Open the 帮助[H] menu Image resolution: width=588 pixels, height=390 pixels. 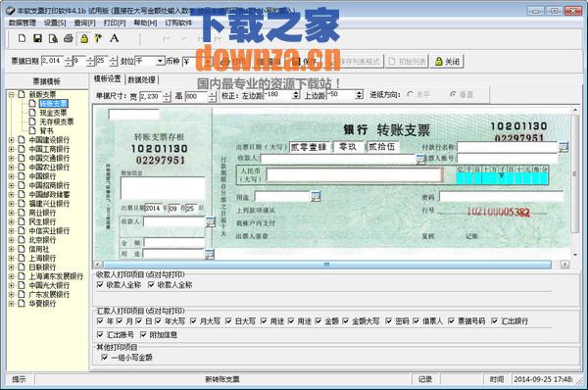pyautogui.click(x=145, y=23)
